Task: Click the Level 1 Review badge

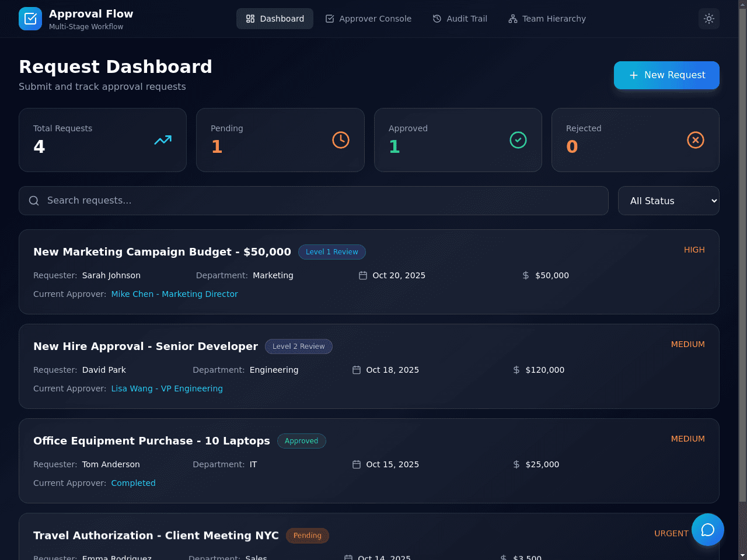Action: coord(332,252)
